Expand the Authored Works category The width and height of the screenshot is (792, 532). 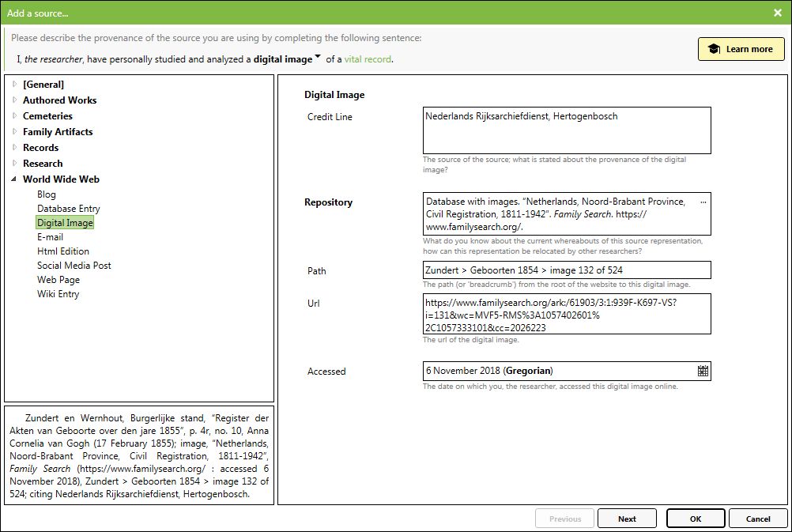[14, 100]
